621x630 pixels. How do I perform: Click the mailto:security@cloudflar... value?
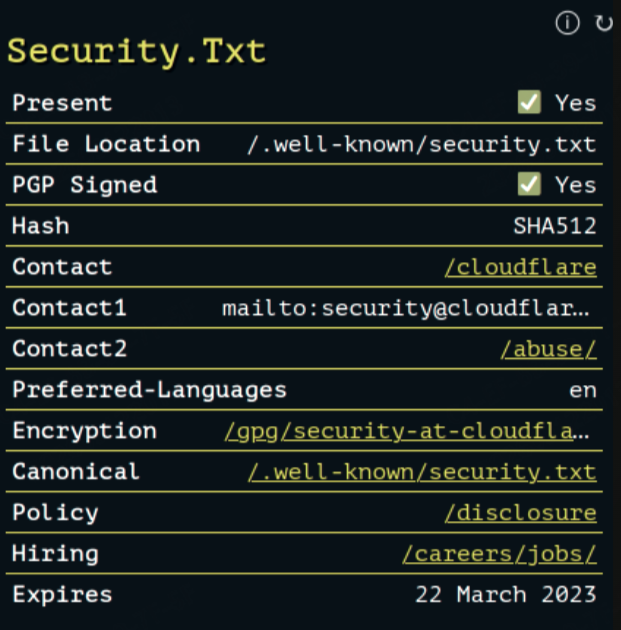pos(406,308)
